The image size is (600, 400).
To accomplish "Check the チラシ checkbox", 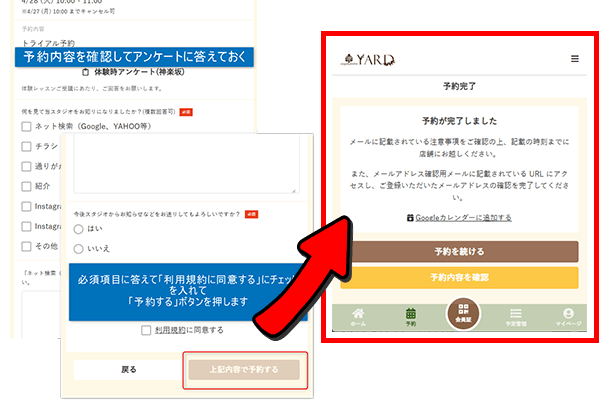I will tap(26, 147).
